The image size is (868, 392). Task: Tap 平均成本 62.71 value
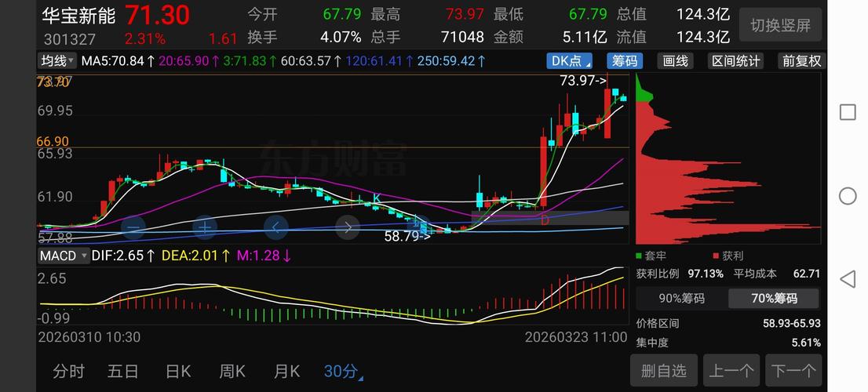coord(807,274)
